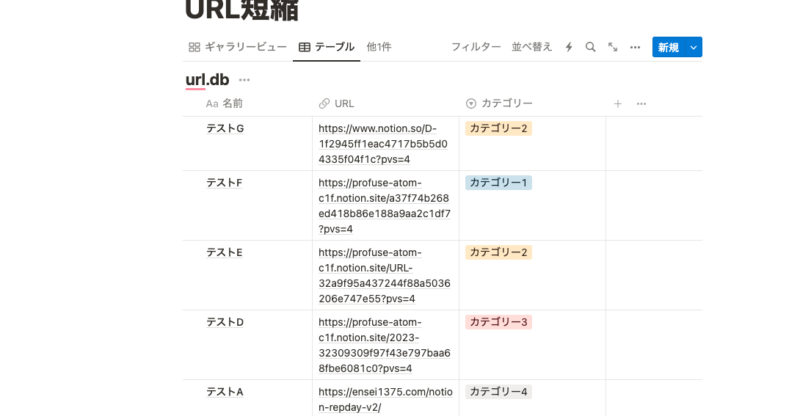Click the カテゴリー2 tag in テストG row
Viewport: 800px width, 416px height.
pyautogui.click(x=498, y=129)
